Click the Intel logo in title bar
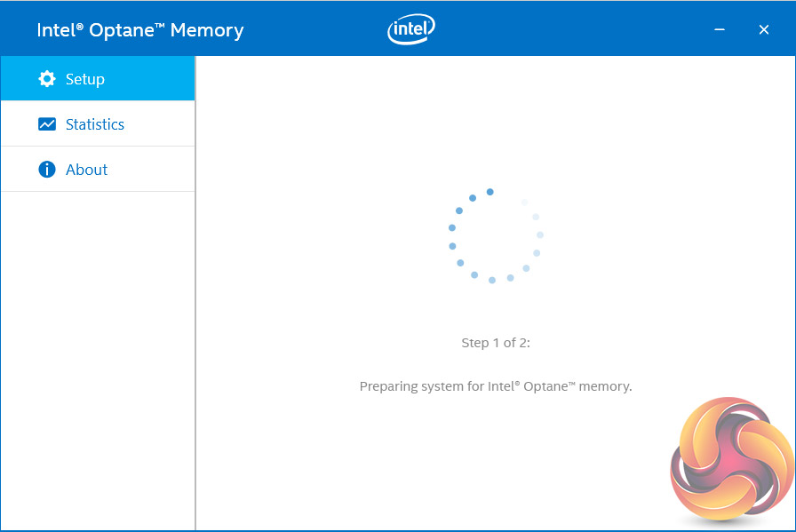The height and width of the screenshot is (532, 796). pyautogui.click(x=411, y=30)
